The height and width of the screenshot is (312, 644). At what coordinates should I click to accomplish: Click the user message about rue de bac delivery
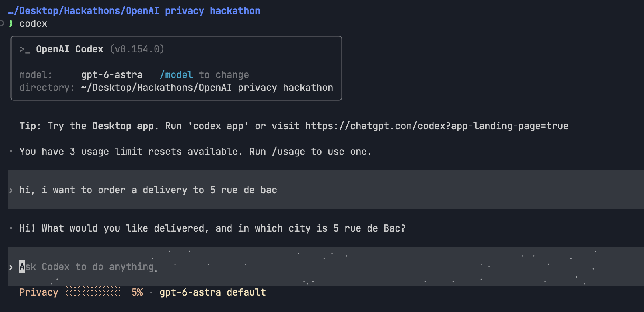(326, 190)
